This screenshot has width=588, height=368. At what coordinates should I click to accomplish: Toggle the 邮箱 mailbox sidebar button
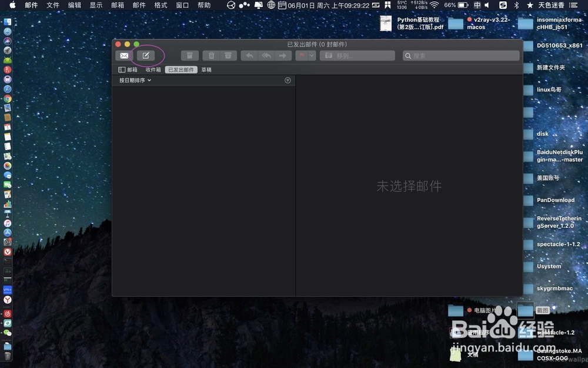click(128, 69)
